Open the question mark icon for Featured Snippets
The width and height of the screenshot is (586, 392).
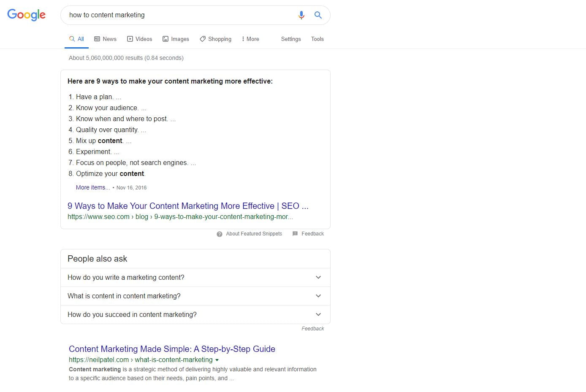(220, 234)
